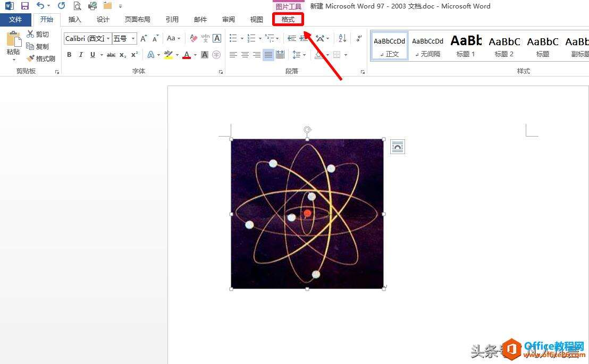Open the font (字体) dialog launcher
Image resolution: width=589 pixels, height=364 pixels.
(221, 72)
